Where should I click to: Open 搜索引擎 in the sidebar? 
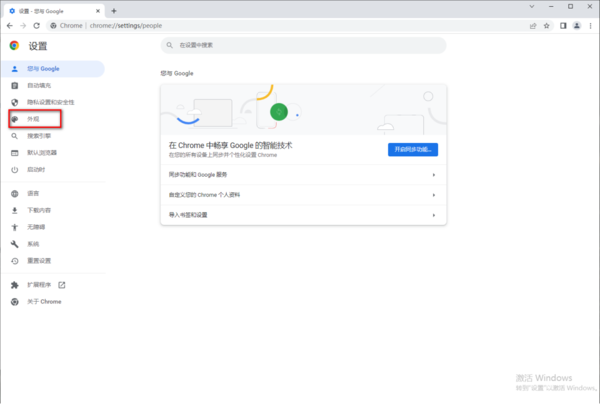click(53, 136)
